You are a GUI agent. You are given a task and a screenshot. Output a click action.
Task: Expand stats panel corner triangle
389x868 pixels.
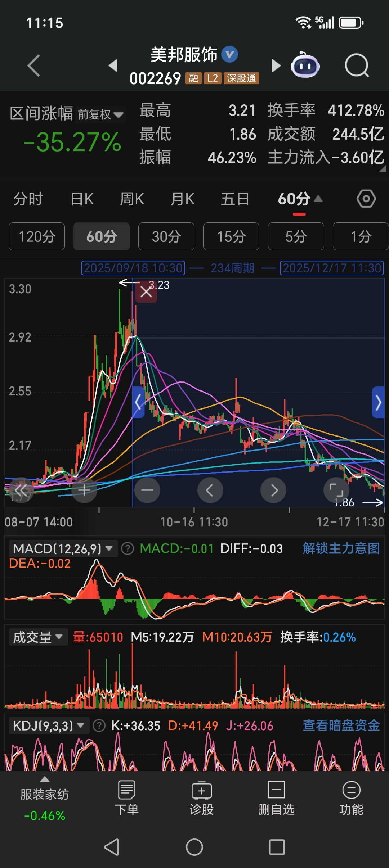tap(382, 169)
